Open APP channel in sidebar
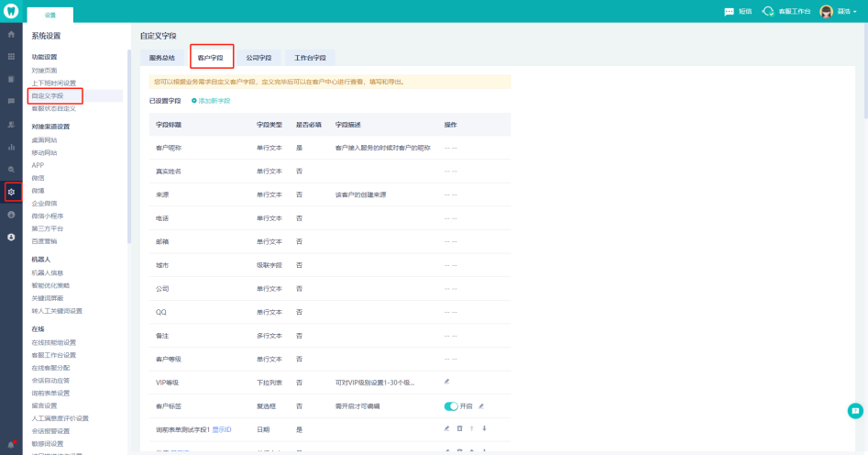The height and width of the screenshot is (455, 868). pos(38,165)
